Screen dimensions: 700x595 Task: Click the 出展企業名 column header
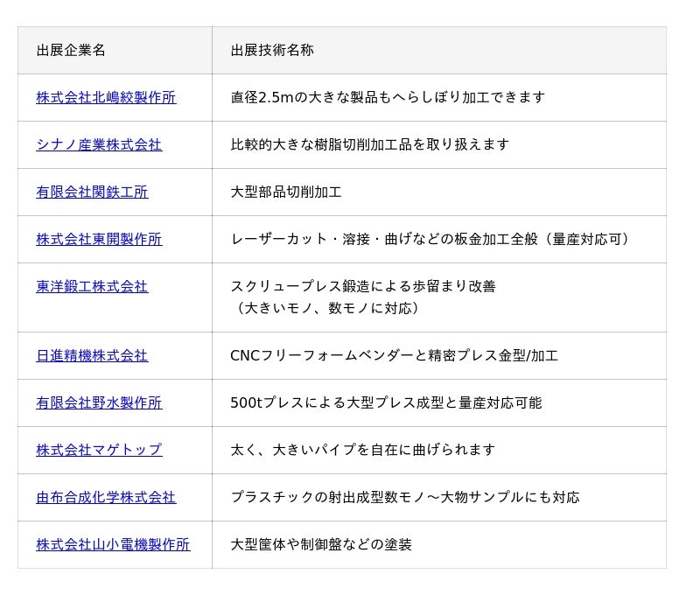tap(71, 50)
